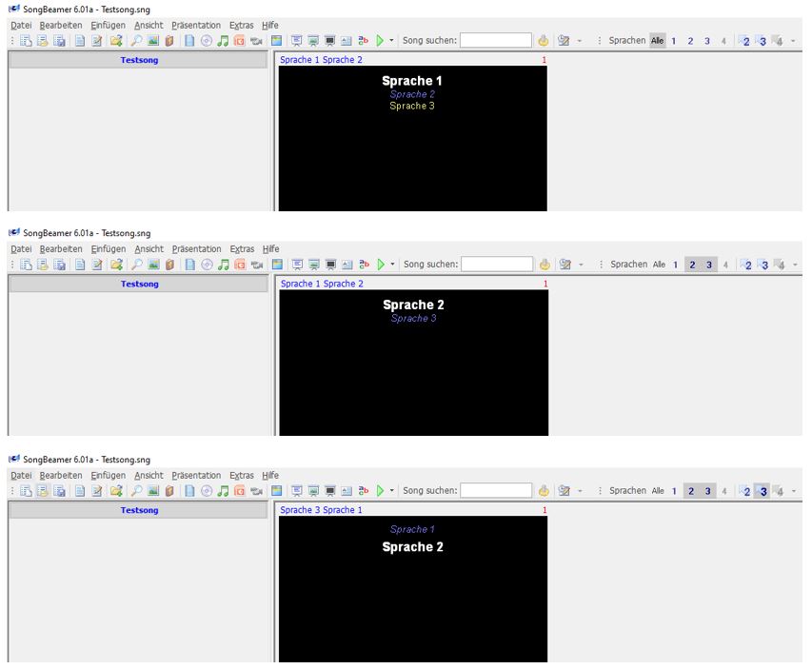Click green play icon in bottom window
812x669 pixels.
click(x=380, y=490)
